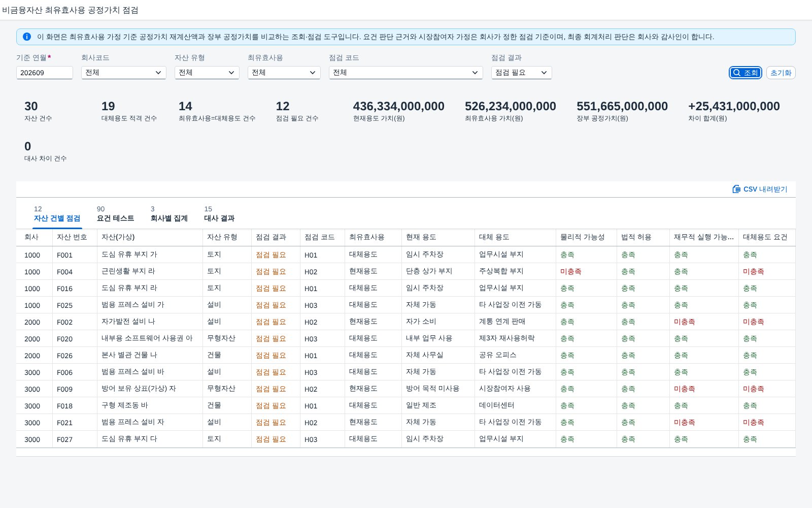
Task: Click 장부 공정가치 value 551,665,000,000
Action: 622,106
